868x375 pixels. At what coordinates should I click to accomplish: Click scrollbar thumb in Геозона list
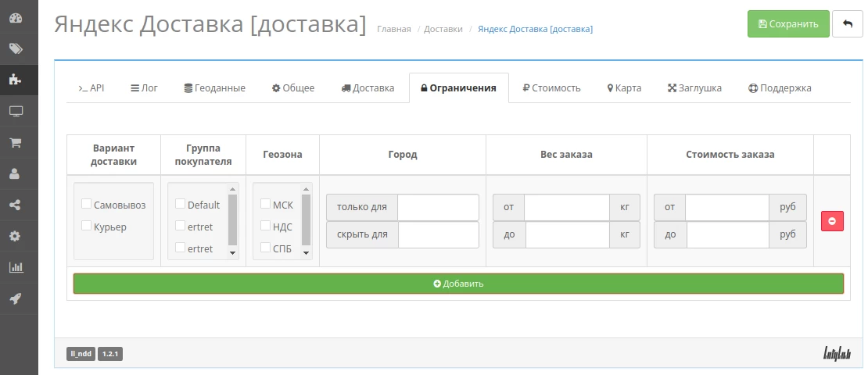coord(306,220)
